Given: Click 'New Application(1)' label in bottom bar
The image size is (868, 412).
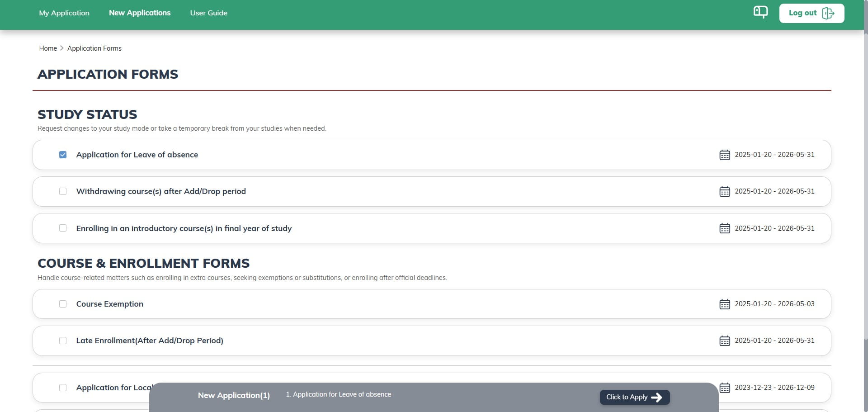Looking at the screenshot, I should [x=234, y=395].
